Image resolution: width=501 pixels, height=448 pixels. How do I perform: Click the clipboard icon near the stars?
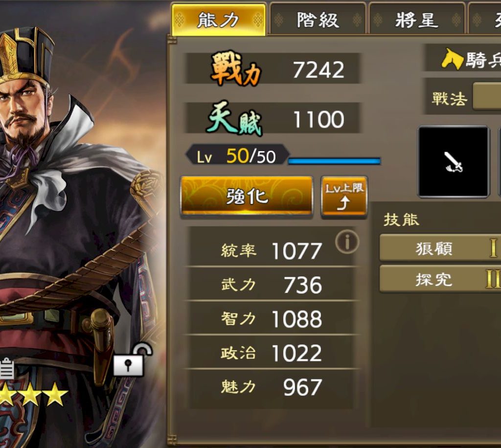click(6, 369)
